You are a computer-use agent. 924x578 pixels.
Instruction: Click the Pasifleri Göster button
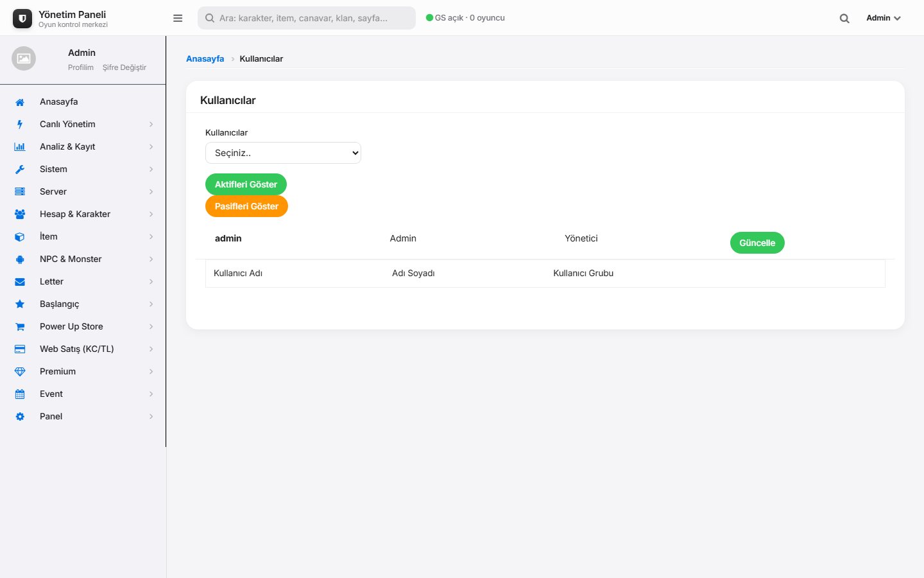[246, 206]
